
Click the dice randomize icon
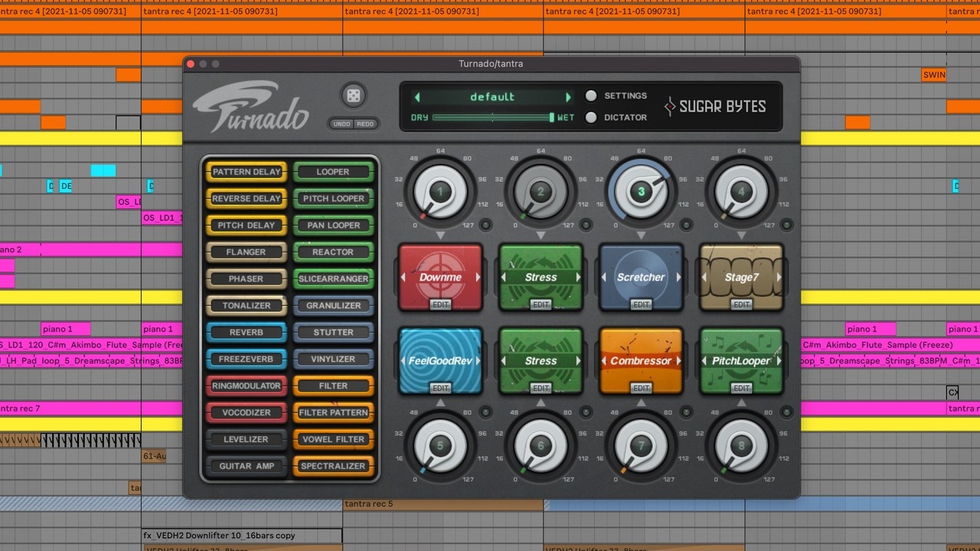click(x=354, y=96)
